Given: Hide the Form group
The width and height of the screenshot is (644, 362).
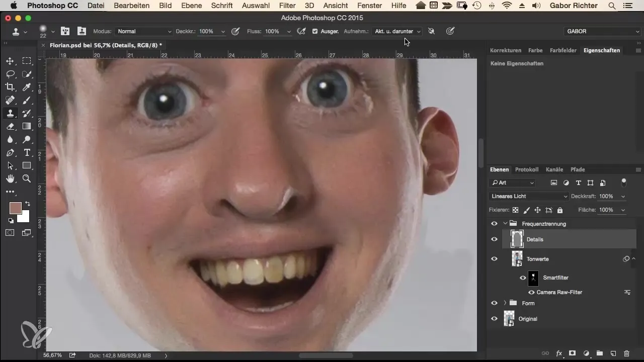Looking at the screenshot, I should (x=494, y=303).
